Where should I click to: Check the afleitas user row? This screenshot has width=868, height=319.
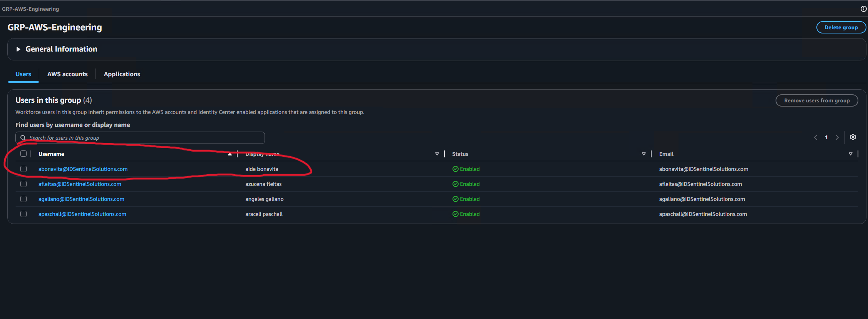tap(23, 184)
